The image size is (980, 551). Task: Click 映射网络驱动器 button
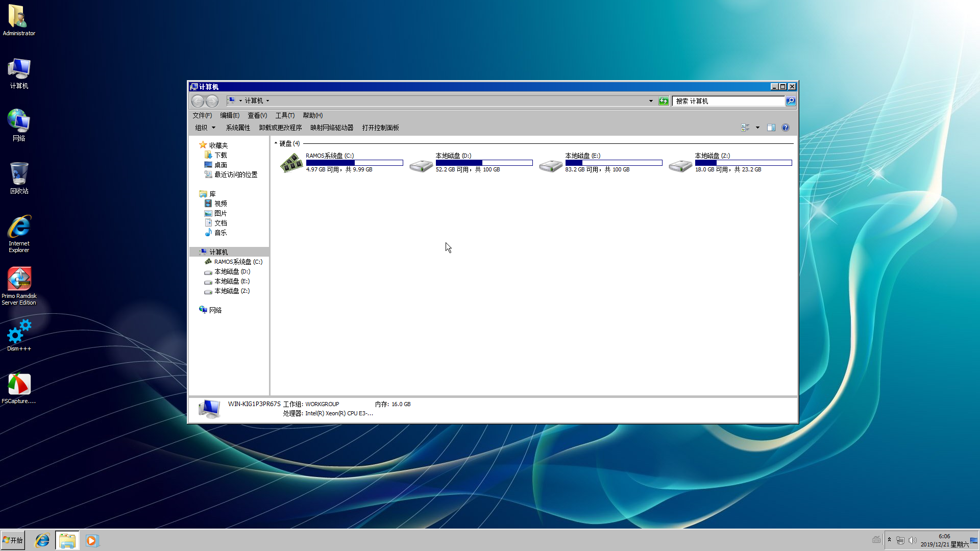tap(332, 128)
